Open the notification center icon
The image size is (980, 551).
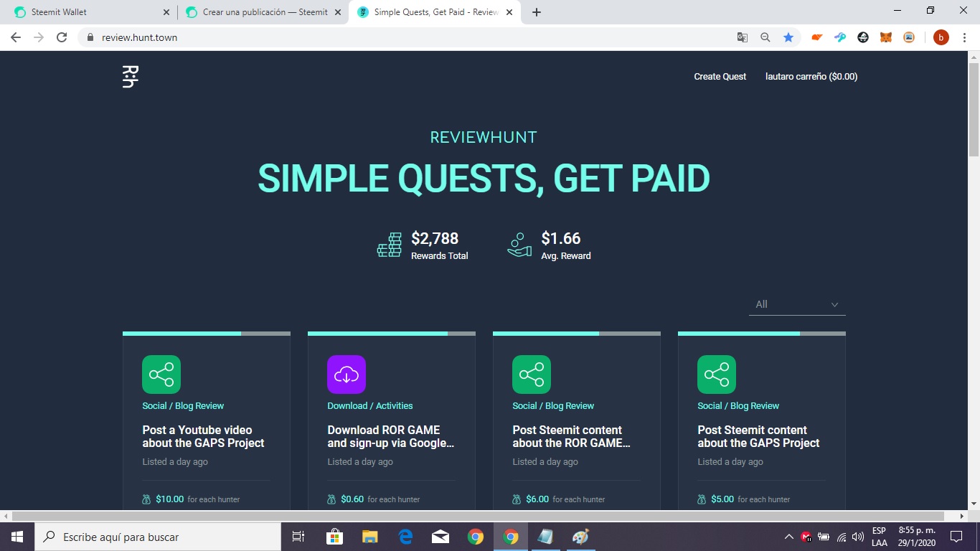point(956,537)
